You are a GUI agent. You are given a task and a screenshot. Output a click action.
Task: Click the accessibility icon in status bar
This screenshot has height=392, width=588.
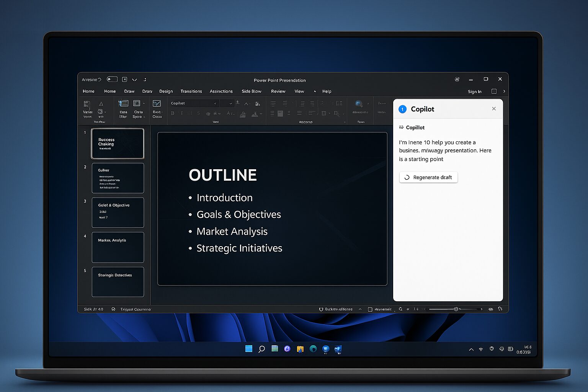point(113,309)
